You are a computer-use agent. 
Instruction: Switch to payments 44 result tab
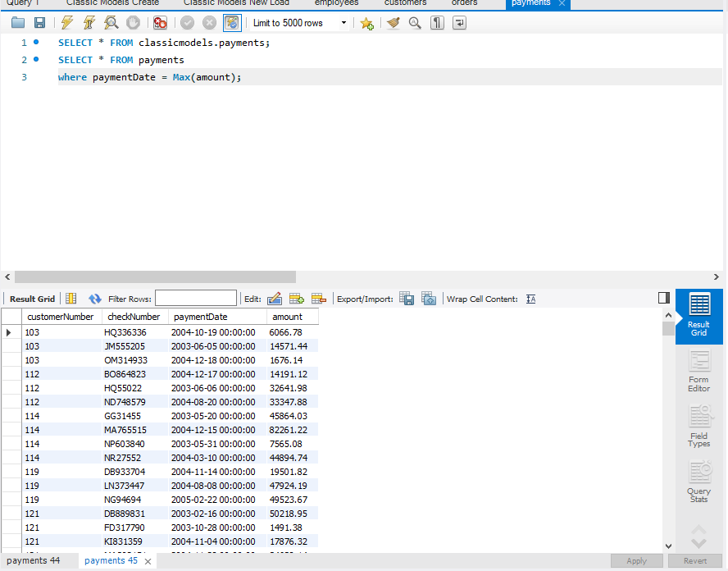(34, 561)
